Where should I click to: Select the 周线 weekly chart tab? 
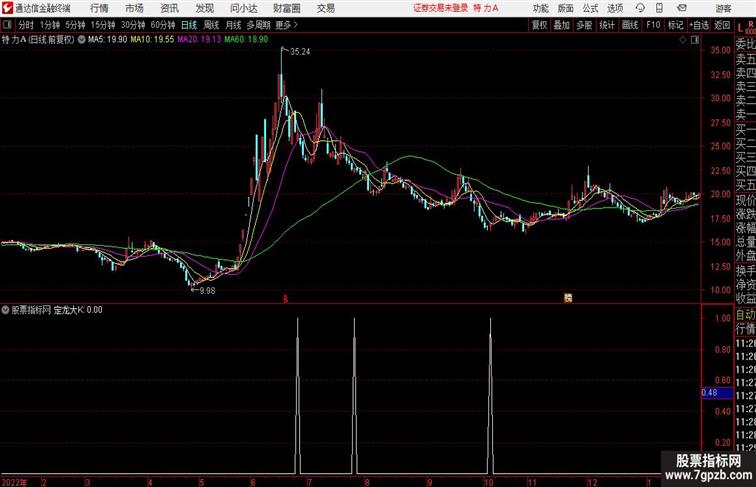pos(211,25)
